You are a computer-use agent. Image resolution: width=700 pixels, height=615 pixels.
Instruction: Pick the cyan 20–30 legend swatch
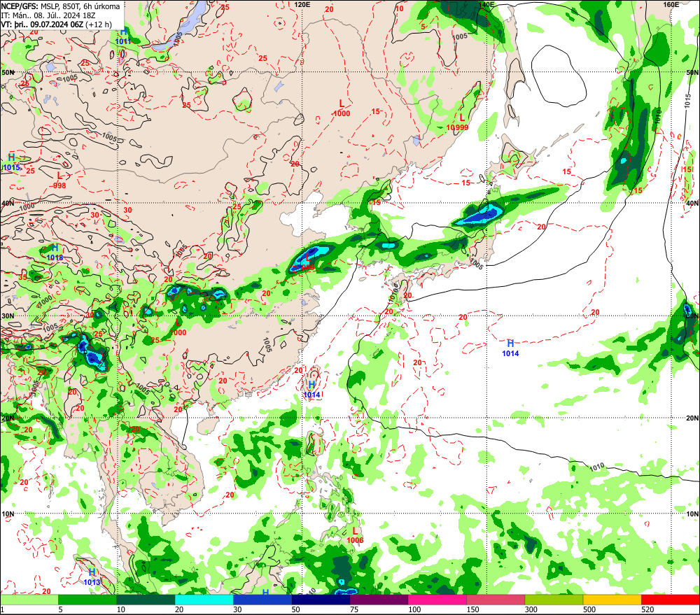point(204,600)
